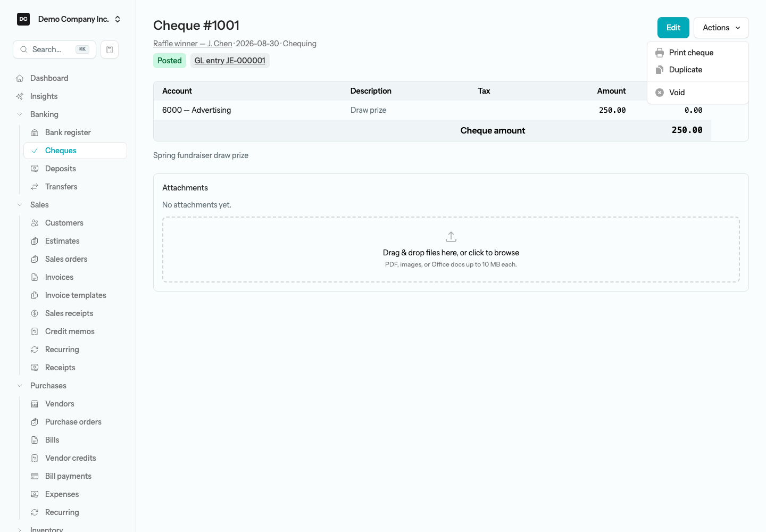The height and width of the screenshot is (532, 766).
Task: Click the Insights sparkle icon
Action: click(x=20, y=96)
